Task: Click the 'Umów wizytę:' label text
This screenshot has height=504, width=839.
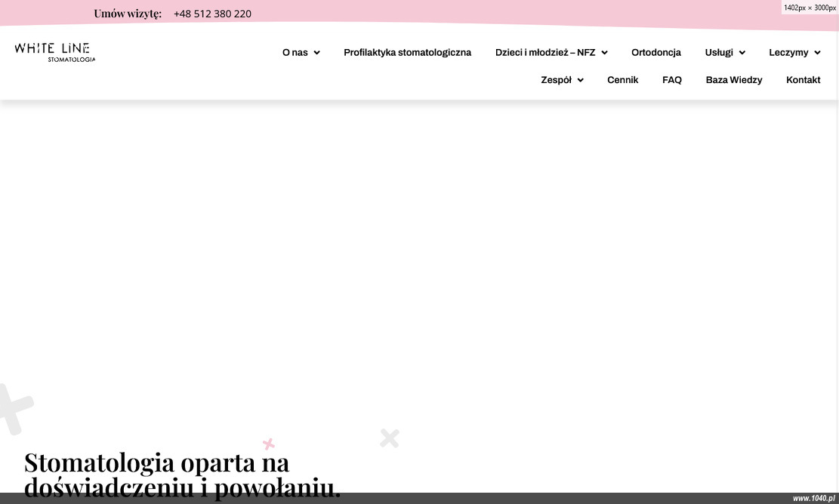Action: (128, 14)
